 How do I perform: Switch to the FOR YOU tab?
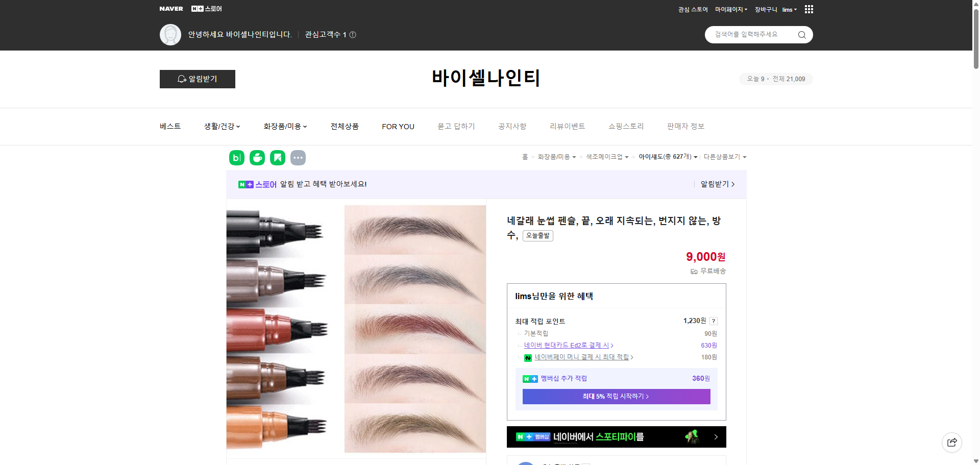[x=398, y=126]
